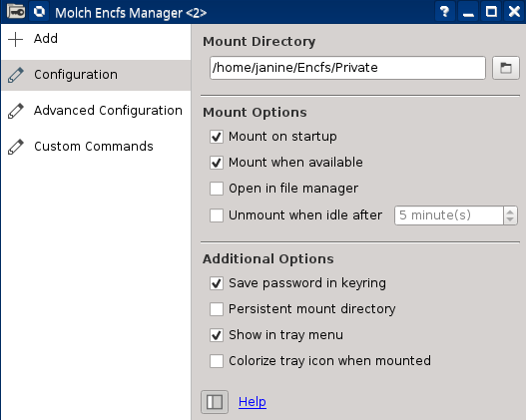Minimize the Molch Encfs Manager window
The width and height of the screenshot is (526, 420).
pos(468,12)
